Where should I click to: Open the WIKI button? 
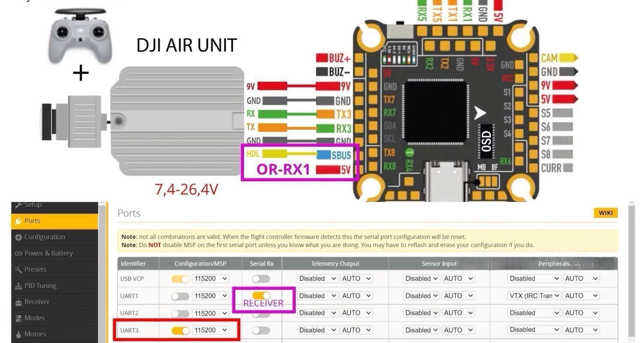[x=605, y=213]
